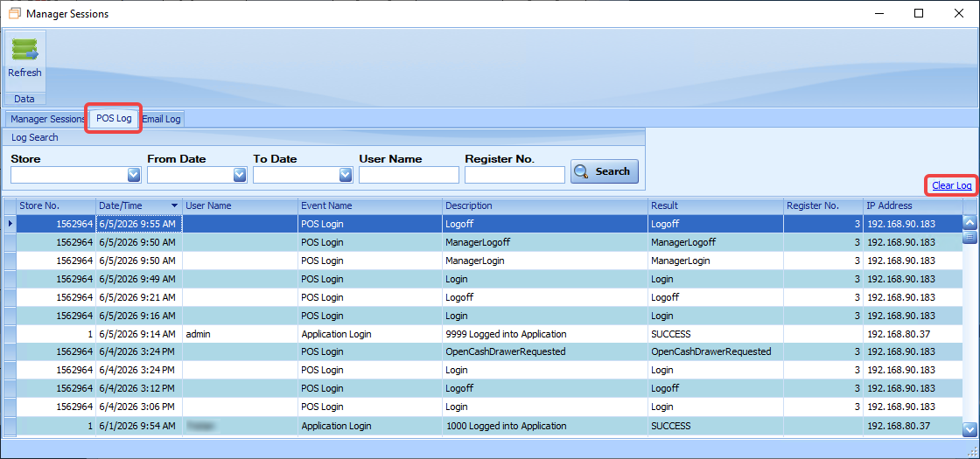This screenshot has width=980, height=459.
Task: Select the admin Application Login row
Action: 489,334
